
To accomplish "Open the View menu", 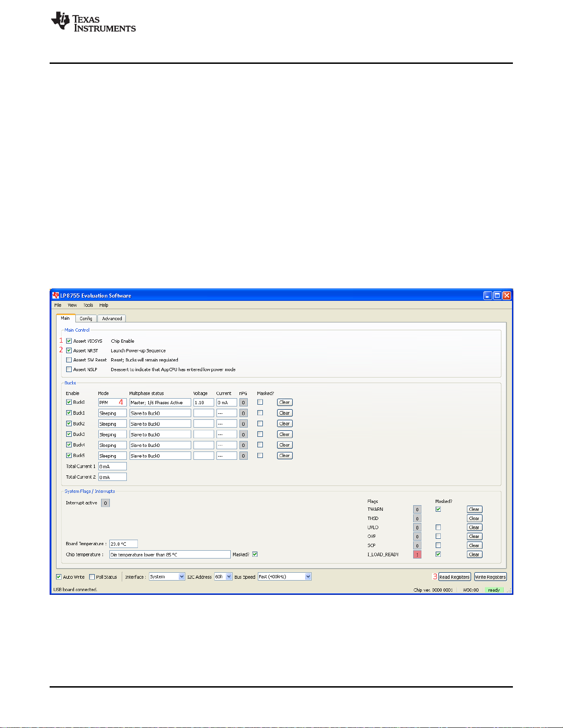I will (73, 305).
